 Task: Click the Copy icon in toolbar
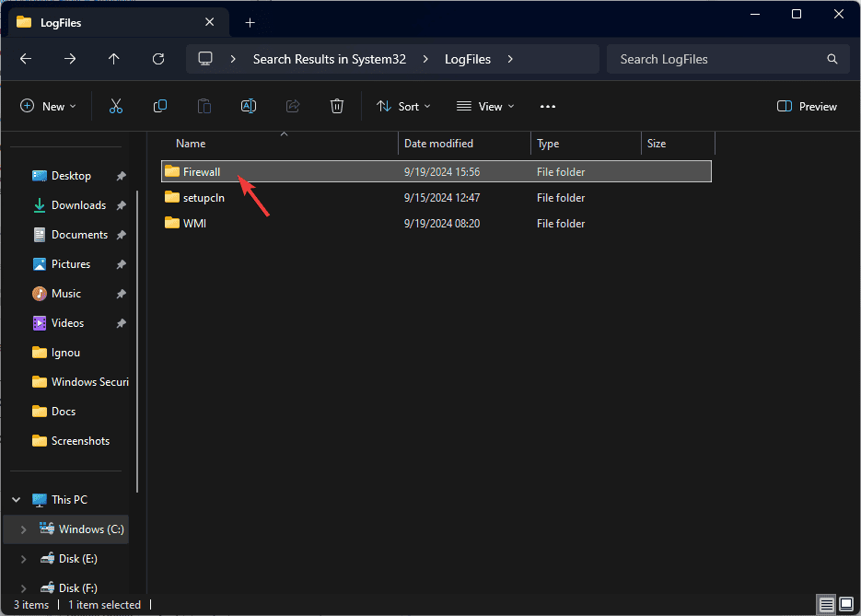point(160,107)
